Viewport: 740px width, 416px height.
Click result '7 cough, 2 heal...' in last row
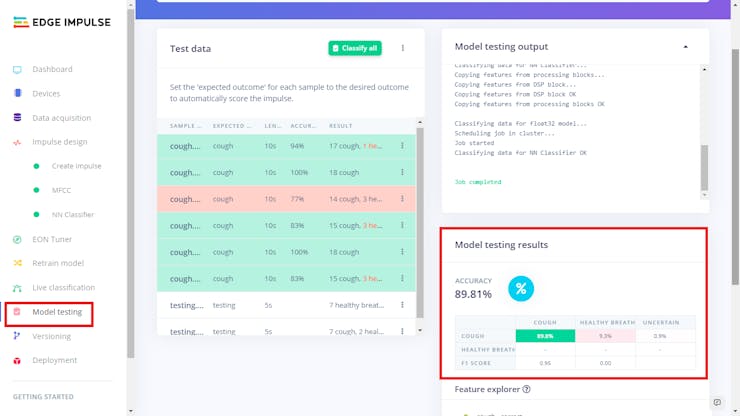pos(356,331)
